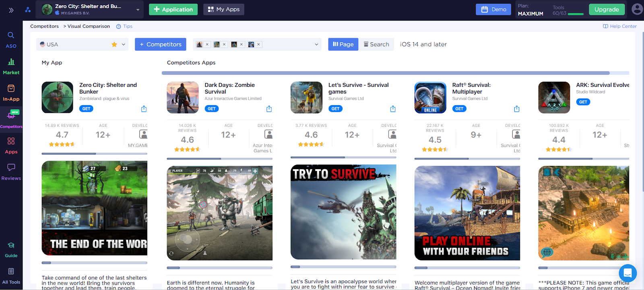Switch to Search view
The height and width of the screenshot is (290, 644).
coord(377,44)
